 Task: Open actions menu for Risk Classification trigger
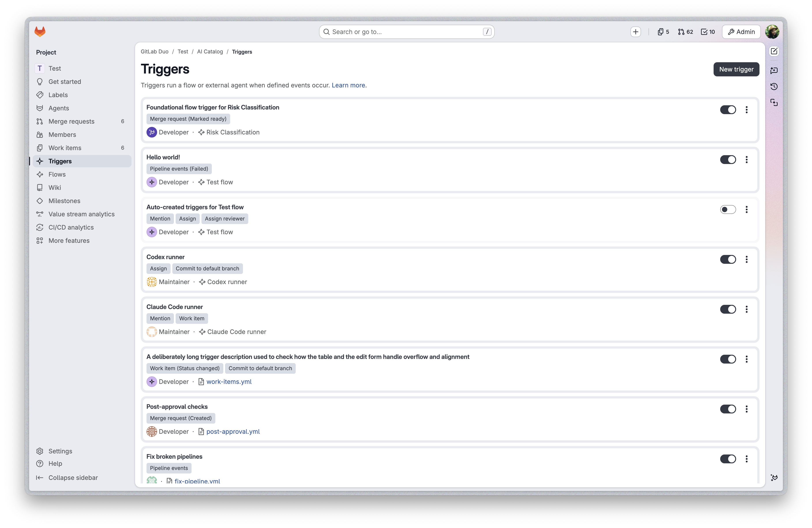click(x=746, y=109)
